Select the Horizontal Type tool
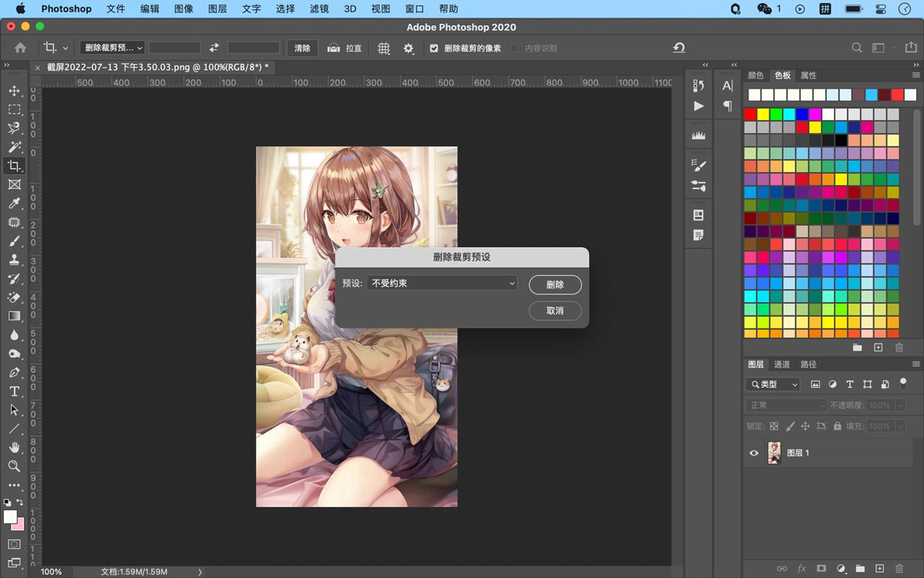 [14, 391]
